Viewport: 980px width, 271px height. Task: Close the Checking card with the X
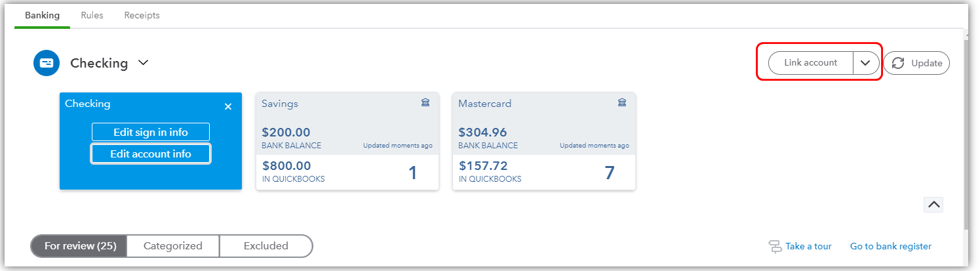coord(228,106)
